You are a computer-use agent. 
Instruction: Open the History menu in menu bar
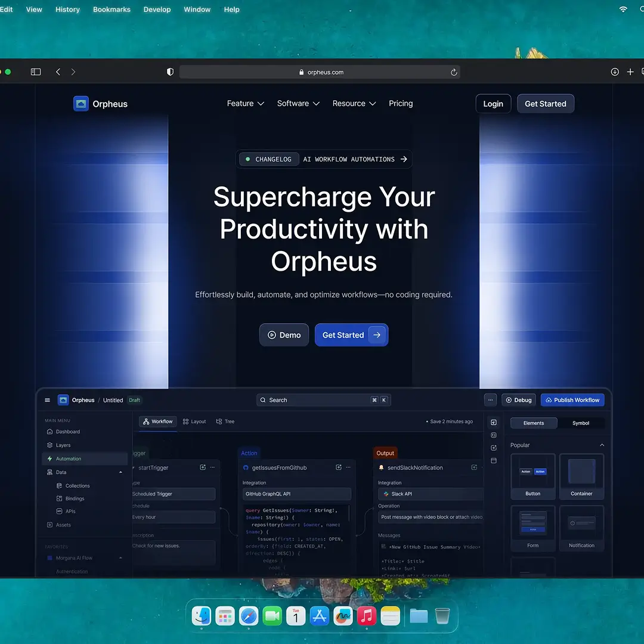(x=68, y=10)
